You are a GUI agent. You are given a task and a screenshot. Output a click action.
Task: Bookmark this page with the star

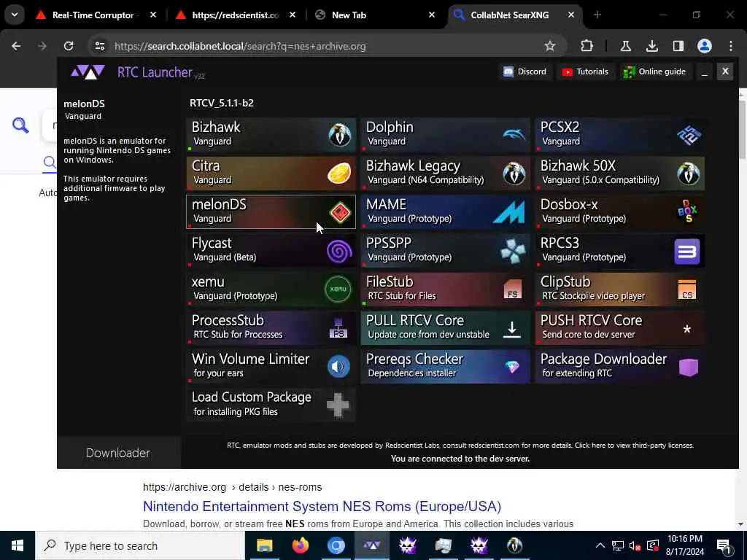(550, 46)
